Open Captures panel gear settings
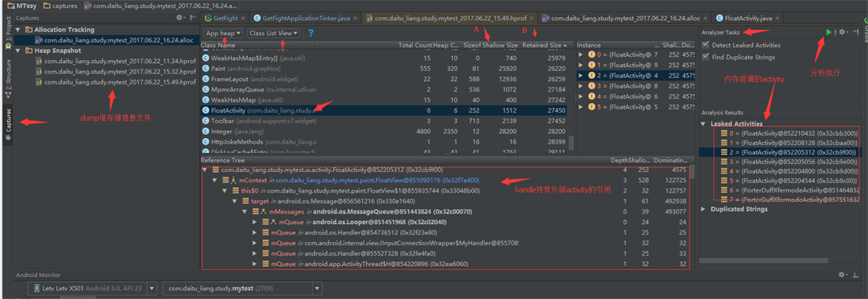868x299 pixels. pos(180,17)
